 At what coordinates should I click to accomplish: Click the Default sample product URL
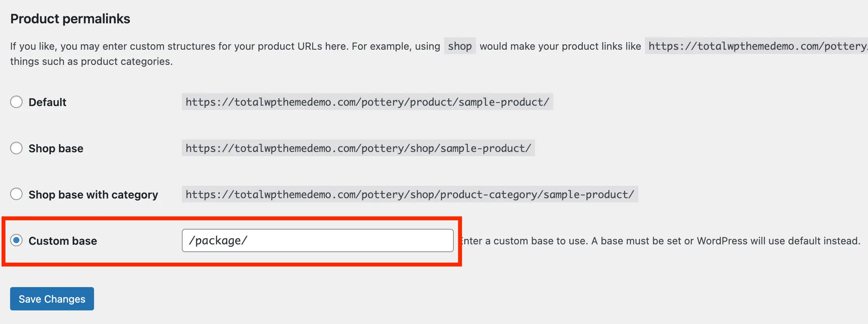tap(367, 102)
